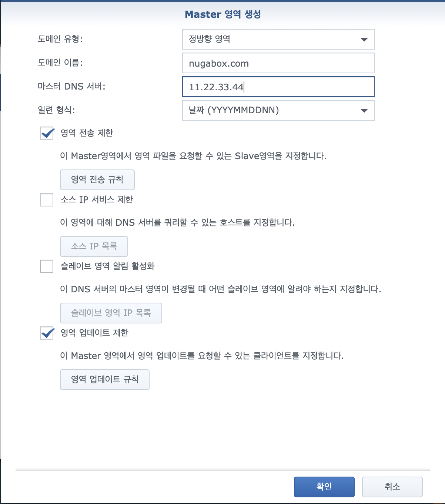Tick the 슬레이브 영역 알림 활성화 checkbox
The width and height of the screenshot is (445, 504).
(x=47, y=266)
